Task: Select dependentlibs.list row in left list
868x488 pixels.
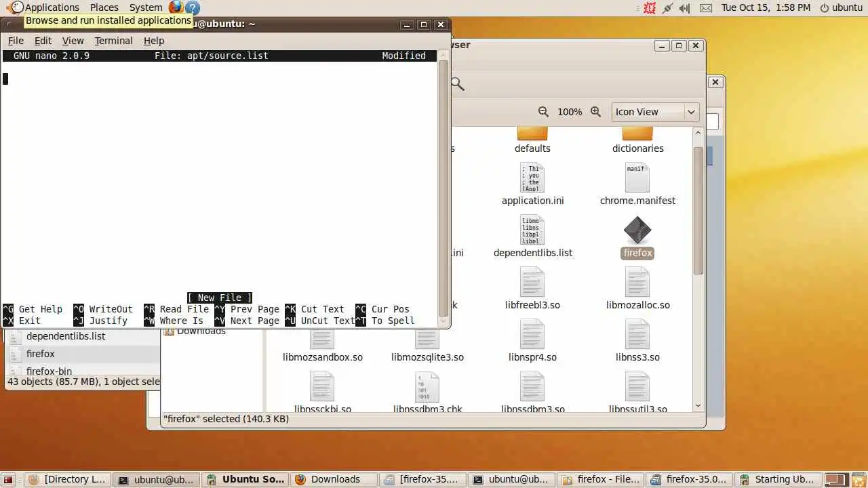Action: pos(82,336)
